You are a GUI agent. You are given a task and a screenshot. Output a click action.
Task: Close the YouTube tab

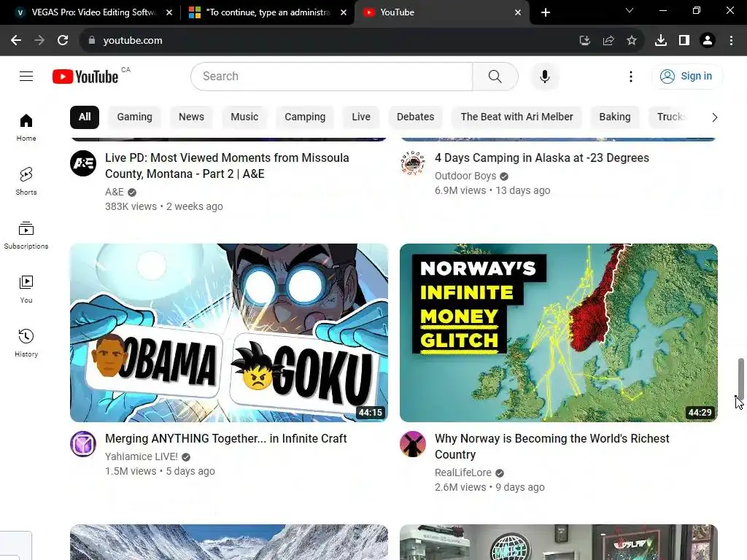point(518,12)
